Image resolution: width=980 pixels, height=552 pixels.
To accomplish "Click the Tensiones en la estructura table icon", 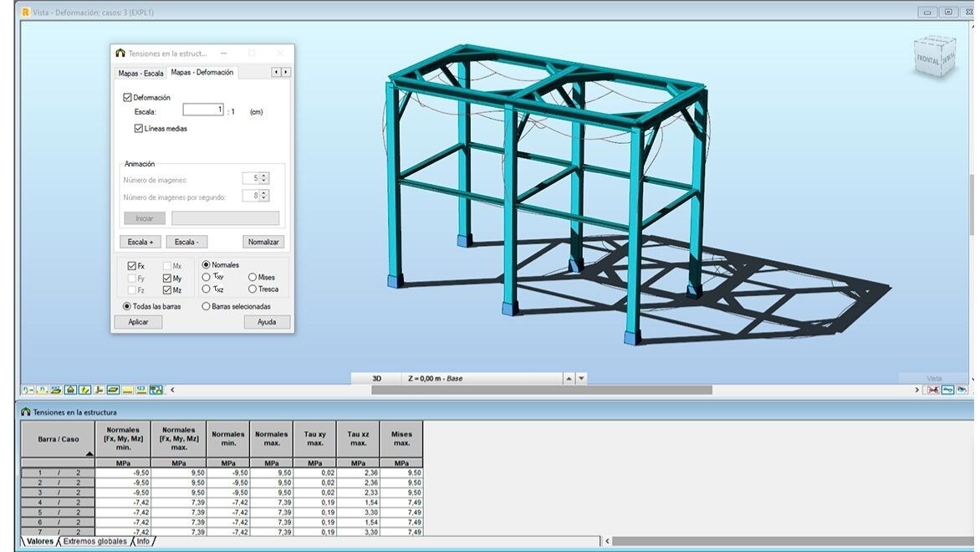I will coord(26,412).
